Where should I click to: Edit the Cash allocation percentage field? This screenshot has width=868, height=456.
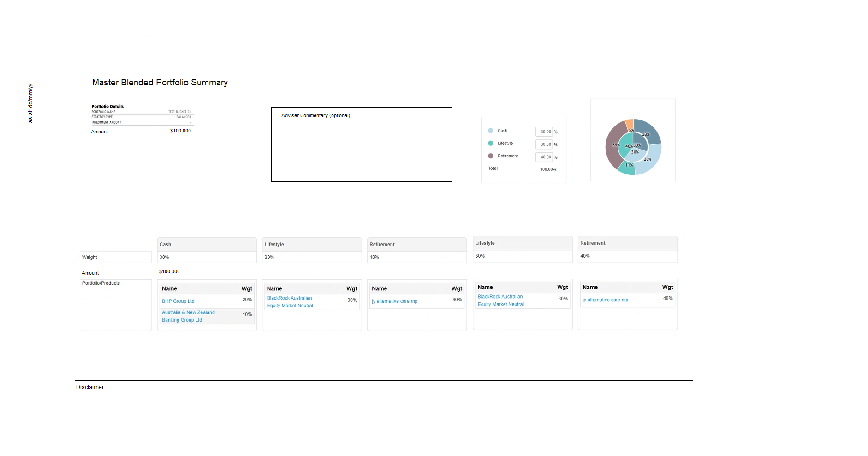544,132
